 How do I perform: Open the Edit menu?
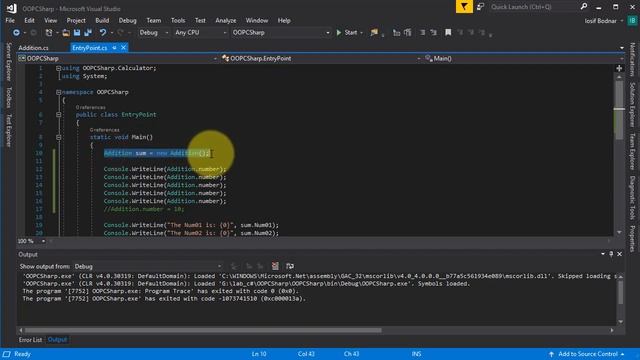(29, 20)
